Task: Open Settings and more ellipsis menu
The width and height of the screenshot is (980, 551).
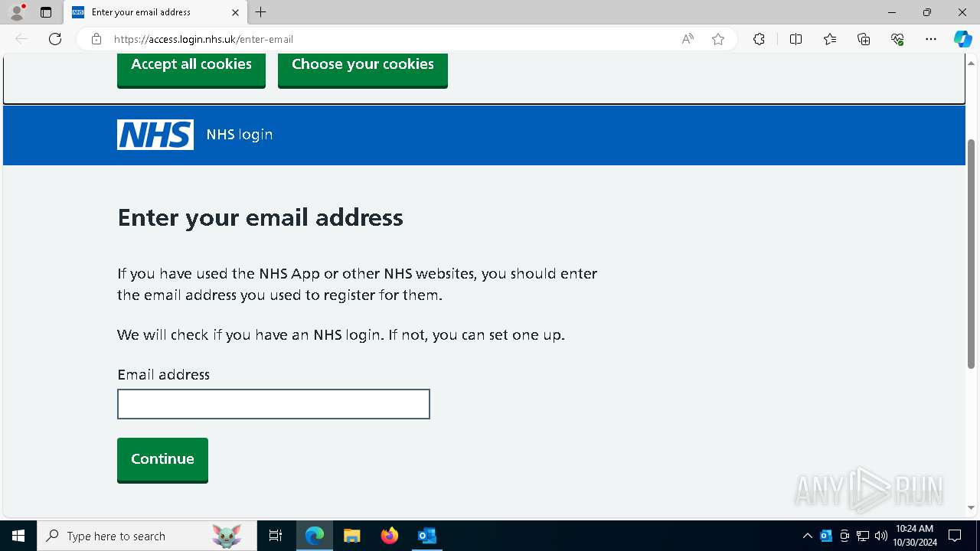Action: [931, 39]
